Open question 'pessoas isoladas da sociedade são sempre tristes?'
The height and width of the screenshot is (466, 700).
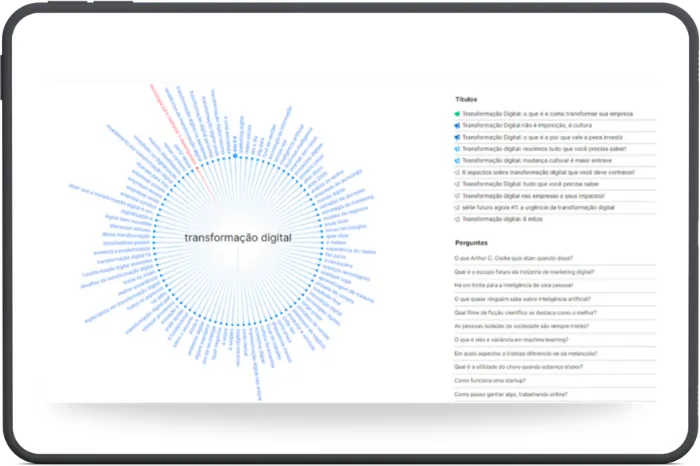521,326
